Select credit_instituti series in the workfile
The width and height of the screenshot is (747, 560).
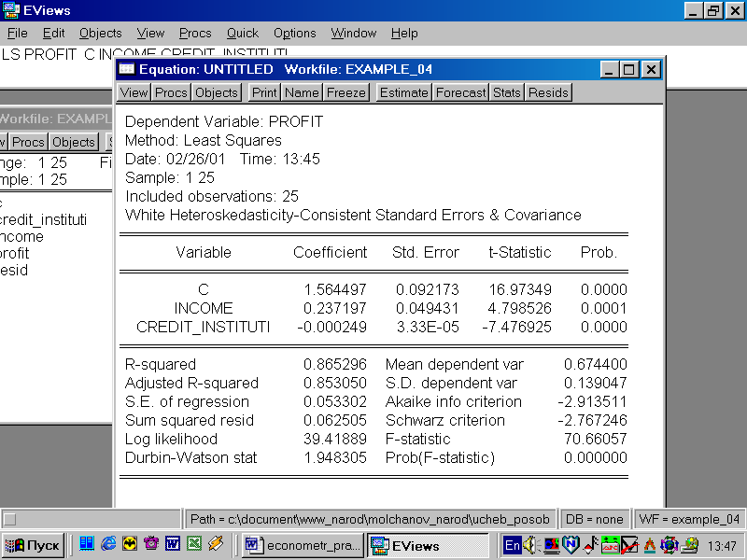click(43, 219)
